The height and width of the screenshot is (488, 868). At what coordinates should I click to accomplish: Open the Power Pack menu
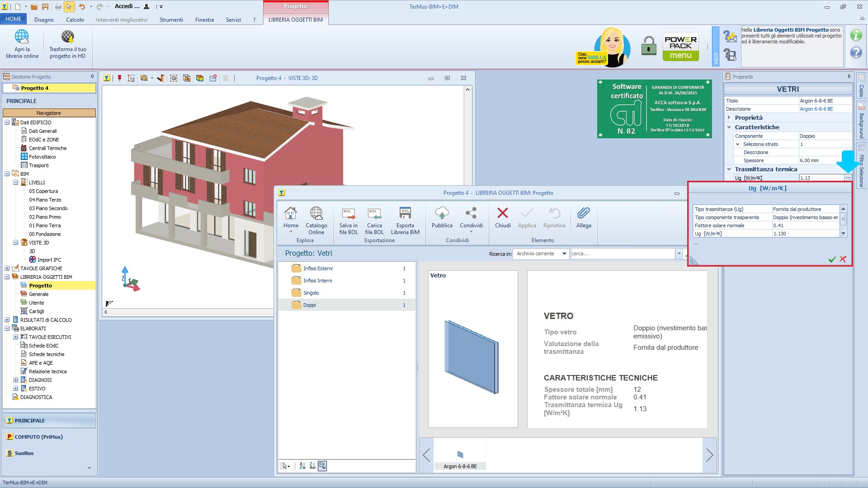[x=680, y=47]
